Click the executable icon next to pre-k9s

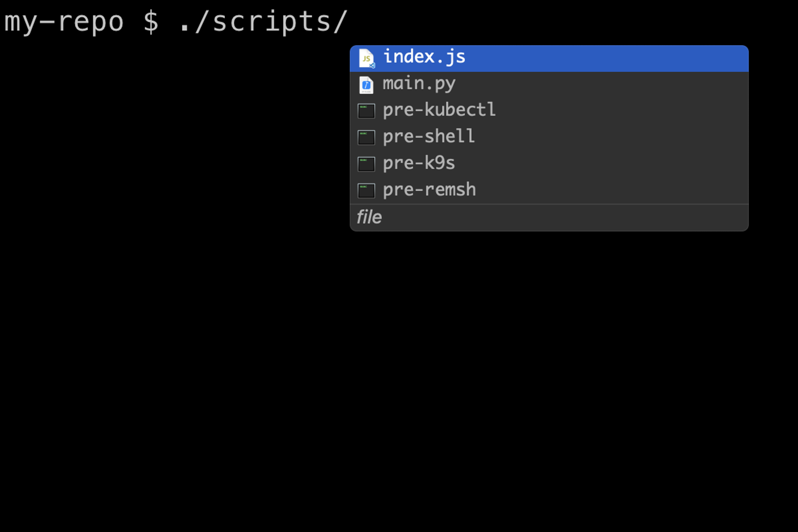366,164
